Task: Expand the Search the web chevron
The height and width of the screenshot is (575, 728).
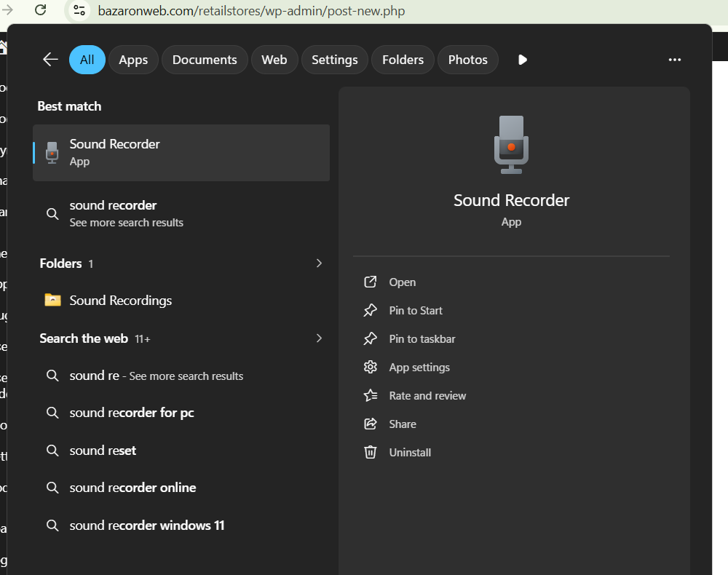Action: click(319, 338)
